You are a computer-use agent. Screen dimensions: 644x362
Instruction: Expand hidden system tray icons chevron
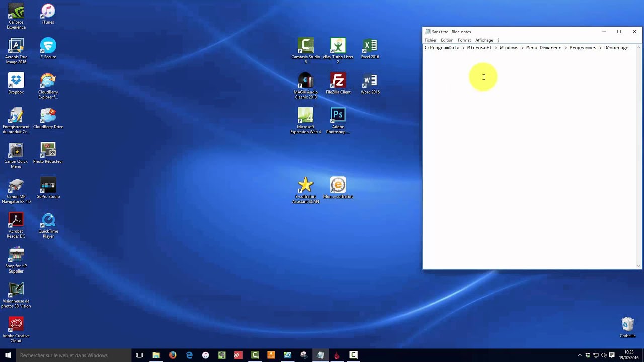point(579,355)
